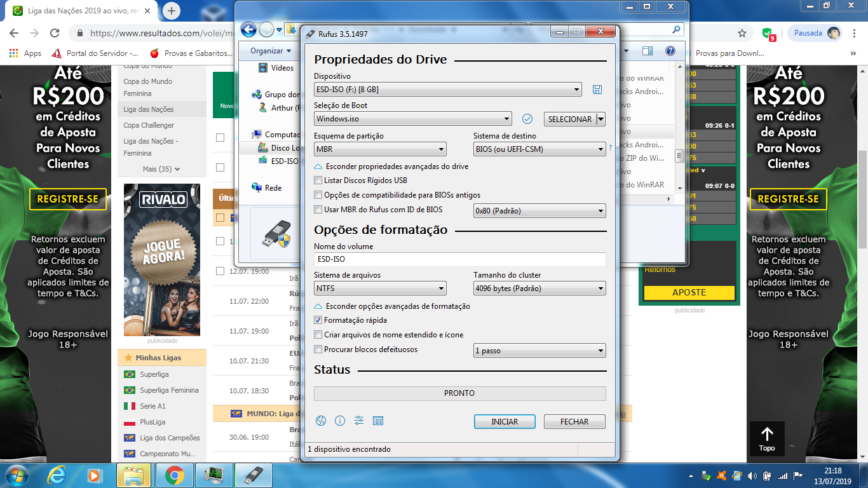Click the save drive image icon next to Dispositivo
The height and width of the screenshot is (488, 868).
point(597,90)
